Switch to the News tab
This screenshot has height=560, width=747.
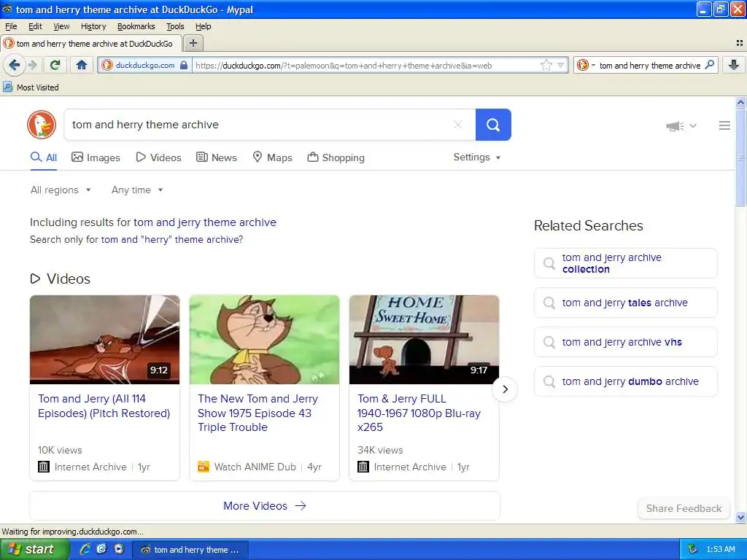point(217,157)
